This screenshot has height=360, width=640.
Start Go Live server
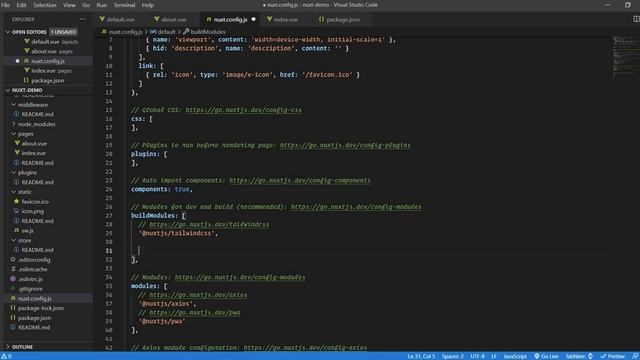tap(546, 356)
